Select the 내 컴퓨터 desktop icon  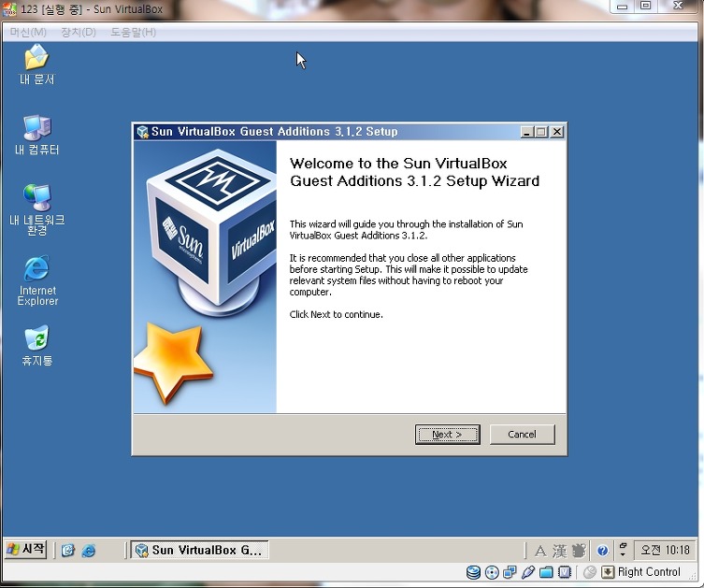(36, 135)
